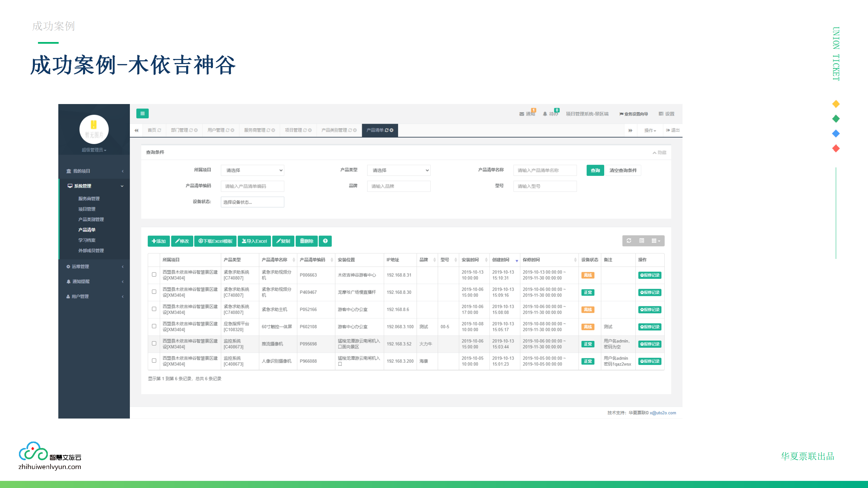Sort by 创建时间 column header
Image resolution: width=868 pixels, height=488 pixels.
pyautogui.click(x=505, y=260)
